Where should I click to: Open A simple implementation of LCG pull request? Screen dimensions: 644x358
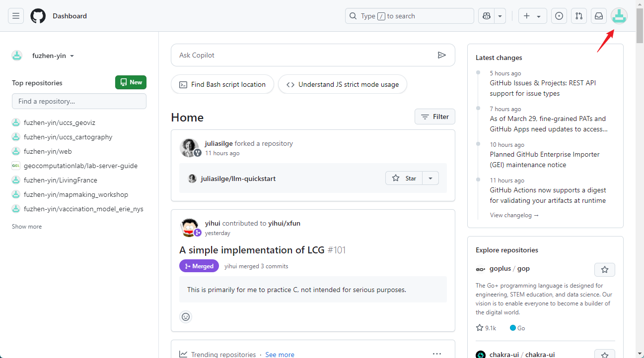(252, 250)
